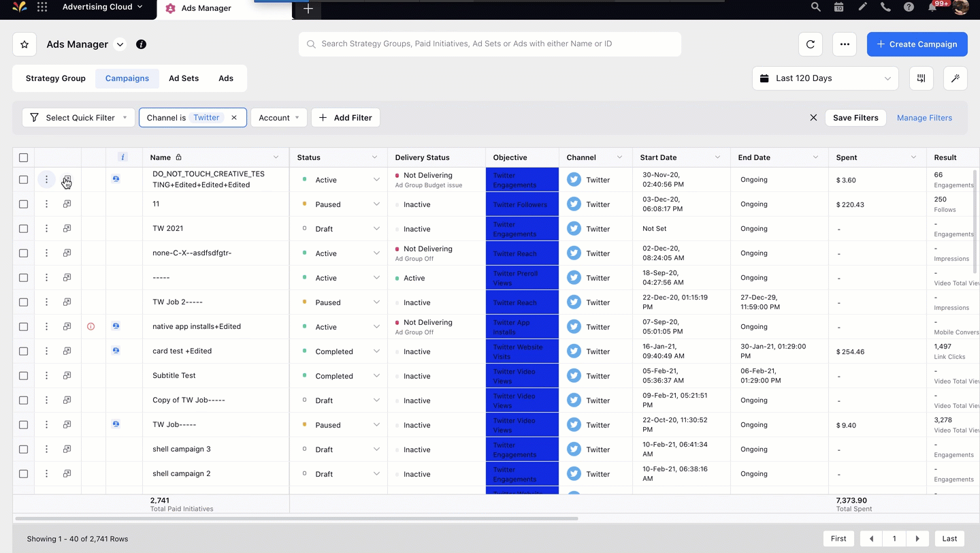Open the Manage Filters link
This screenshot has width=980, height=553.
click(x=924, y=118)
